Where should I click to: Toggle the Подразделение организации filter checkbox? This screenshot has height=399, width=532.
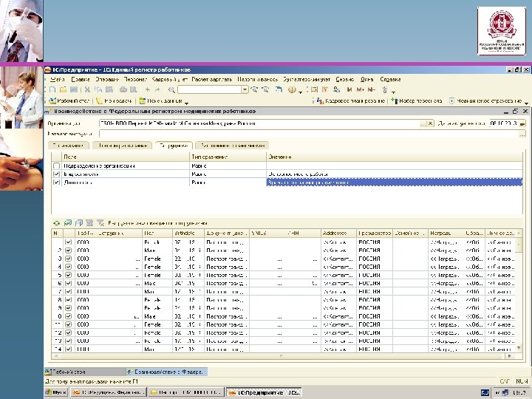tap(58, 166)
